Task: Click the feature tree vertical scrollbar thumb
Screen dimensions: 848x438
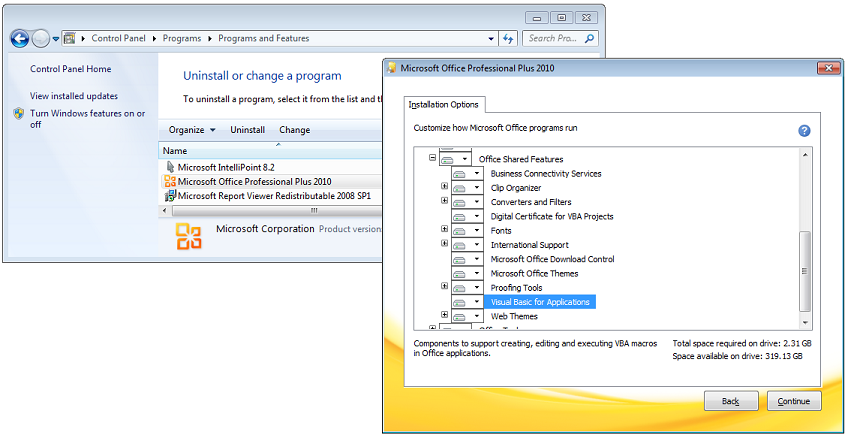Action: point(805,271)
